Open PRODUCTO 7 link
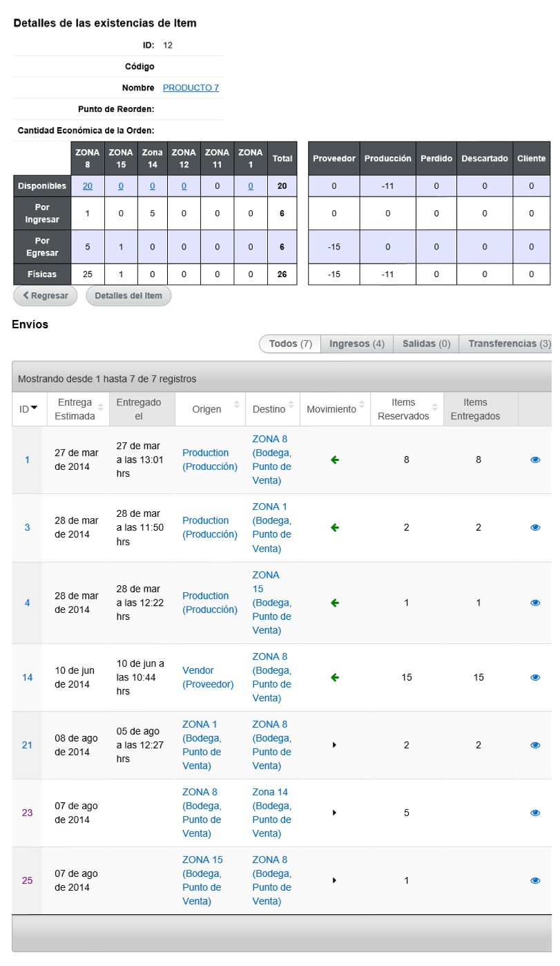560x966 pixels. tap(191, 88)
